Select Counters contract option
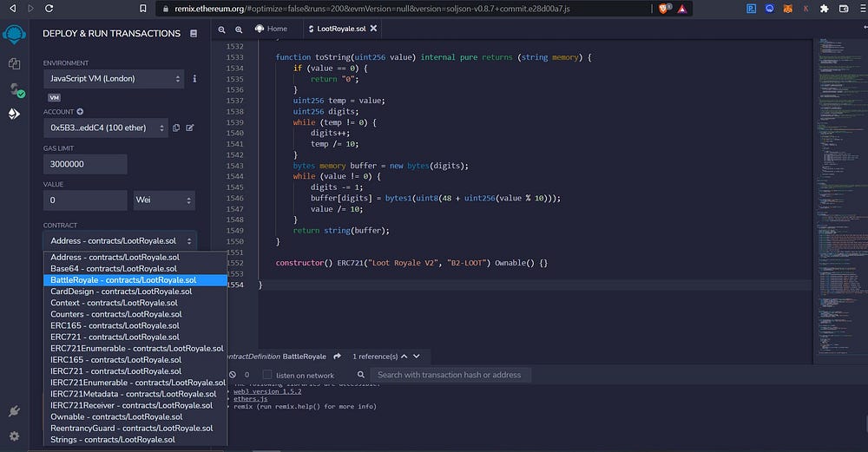Viewport: 868px width, 452px height. pyautogui.click(x=135, y=314)
